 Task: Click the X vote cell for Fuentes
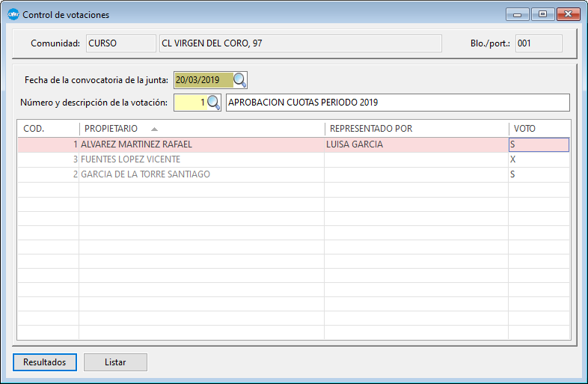pos(539,159)
